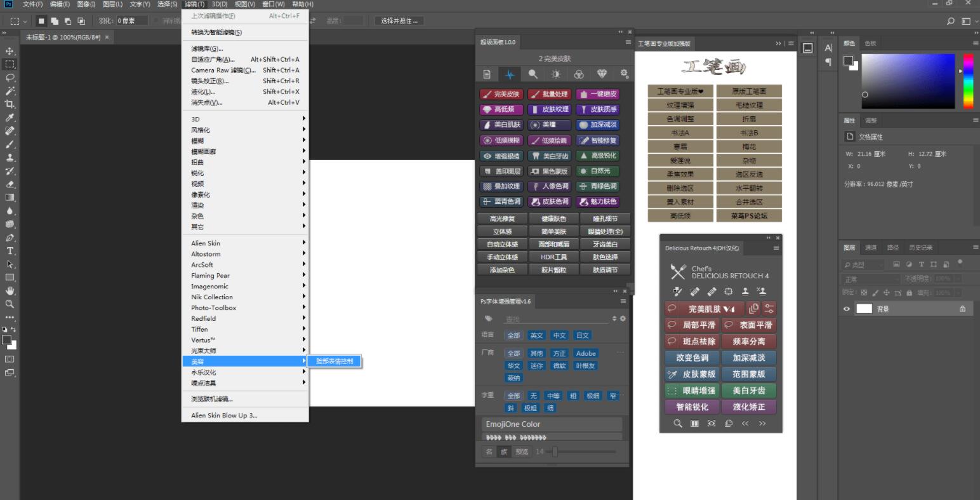Click the 美白牙齿 button in 超级面板
This screenshot has height=500, width=980.
[x=550, y=156]
